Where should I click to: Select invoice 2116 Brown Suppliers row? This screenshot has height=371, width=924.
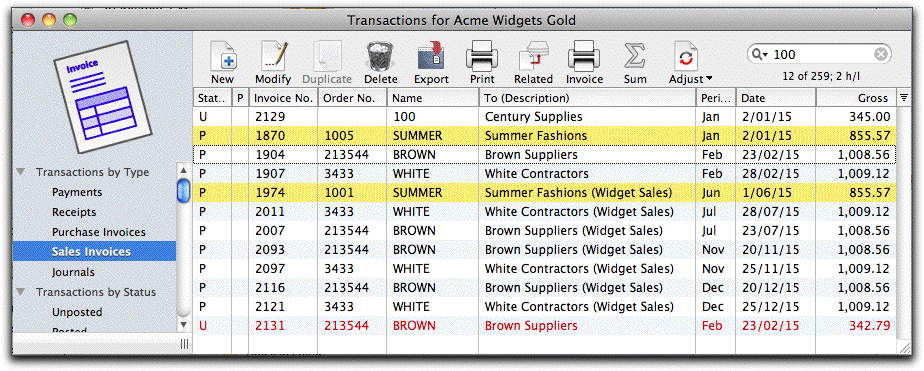point(544,287)
